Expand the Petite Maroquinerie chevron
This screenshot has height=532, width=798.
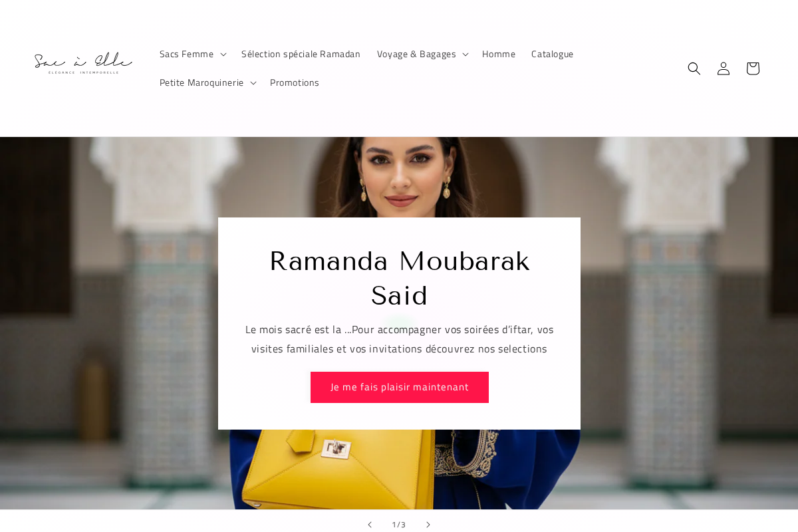[x=253, y=83]
